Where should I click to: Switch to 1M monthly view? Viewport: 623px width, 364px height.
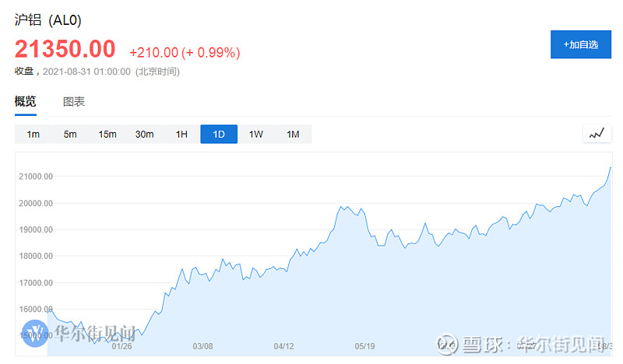[293, 135]
